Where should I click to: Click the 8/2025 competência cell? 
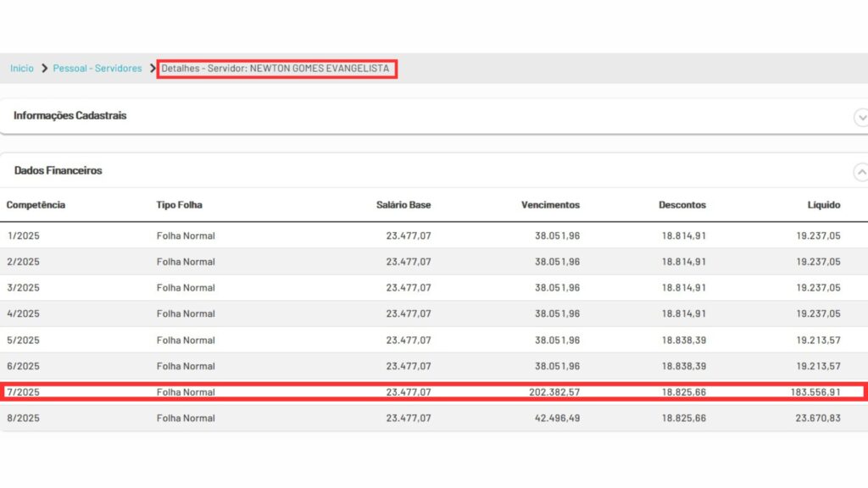23,418
